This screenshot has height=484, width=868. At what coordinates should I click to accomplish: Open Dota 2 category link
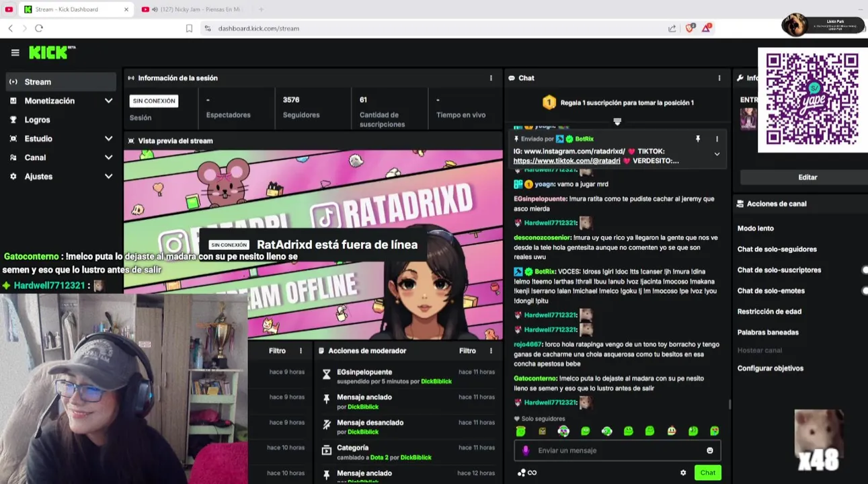[x=379, y=458]
